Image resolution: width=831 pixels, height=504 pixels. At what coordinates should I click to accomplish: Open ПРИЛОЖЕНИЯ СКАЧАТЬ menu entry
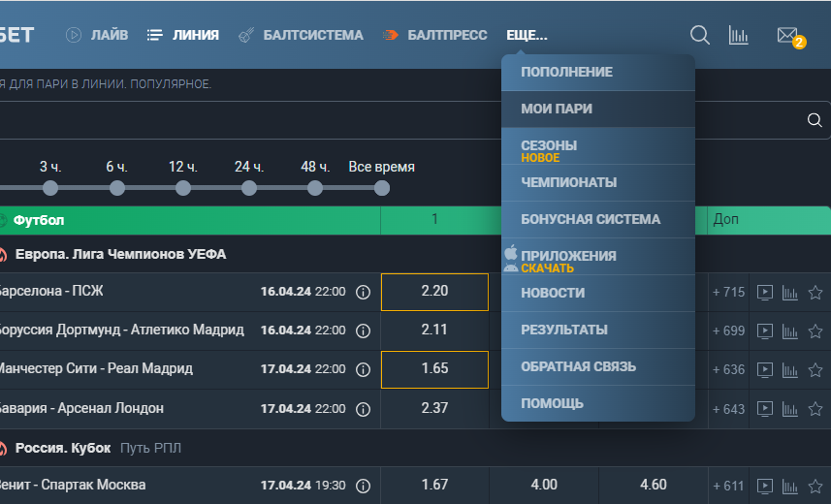pyautogui.click(x=598, y=257)
